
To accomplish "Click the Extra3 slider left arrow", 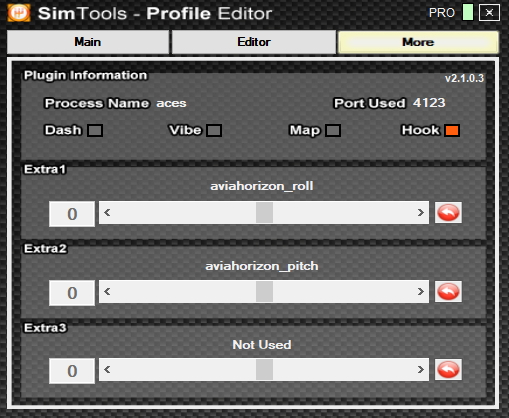I will pos(107,370).
